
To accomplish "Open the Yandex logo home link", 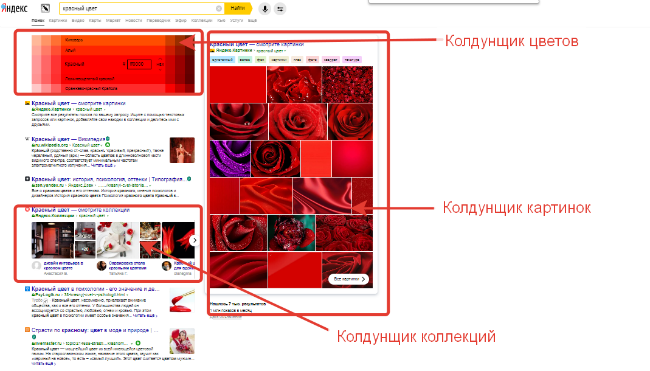I will pos(15,8).
